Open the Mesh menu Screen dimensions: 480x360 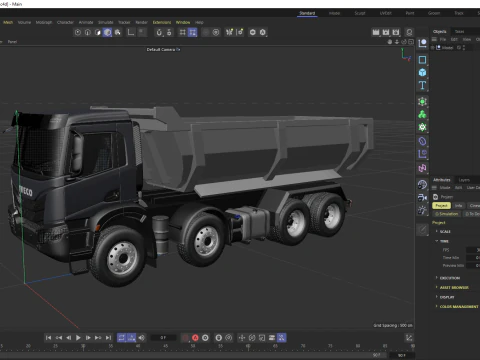point(8,22)
